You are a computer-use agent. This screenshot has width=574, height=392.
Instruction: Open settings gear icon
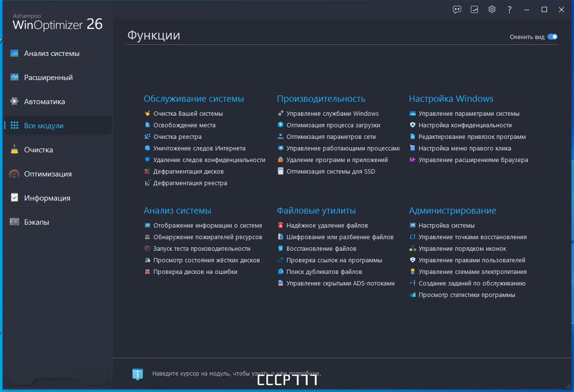coord(492,10)
